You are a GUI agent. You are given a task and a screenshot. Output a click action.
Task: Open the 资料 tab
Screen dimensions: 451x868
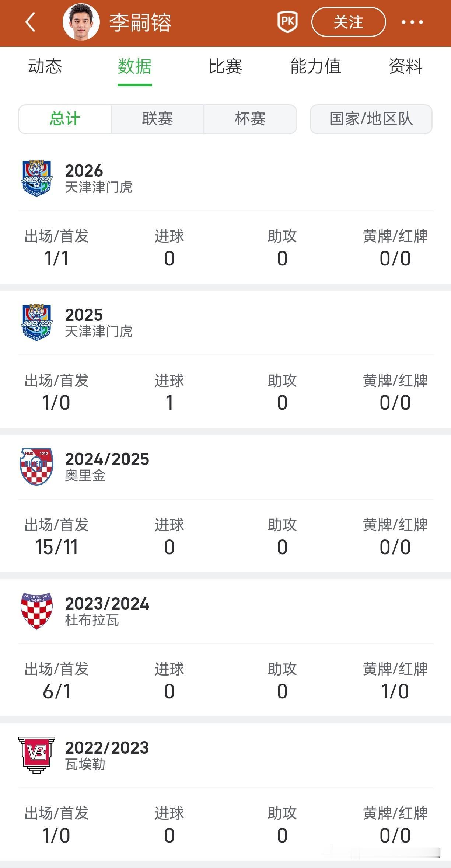tap(406, 67)
